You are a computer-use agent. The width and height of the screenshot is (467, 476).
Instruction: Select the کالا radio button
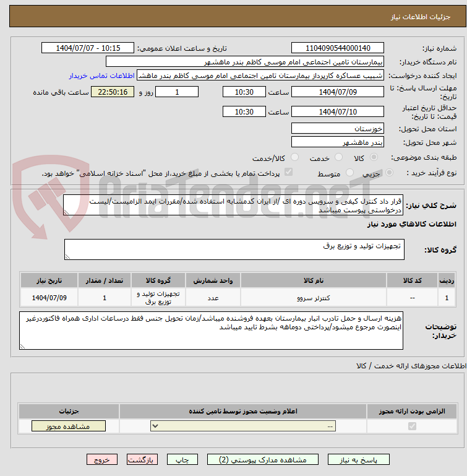point(374,157)
